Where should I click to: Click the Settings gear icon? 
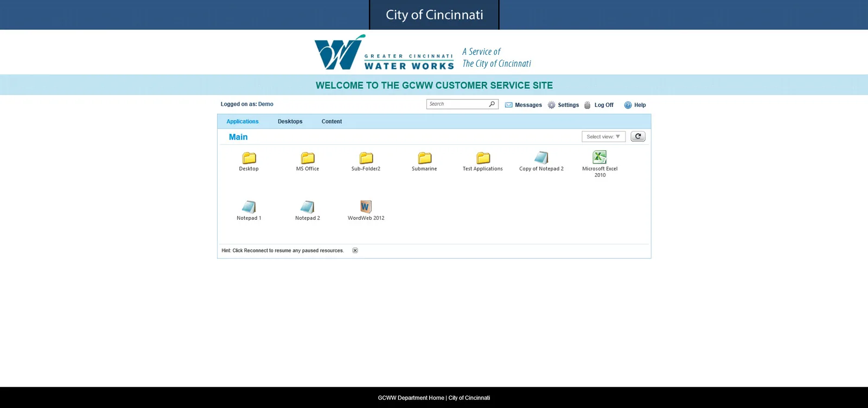click(x=552, y=105)
